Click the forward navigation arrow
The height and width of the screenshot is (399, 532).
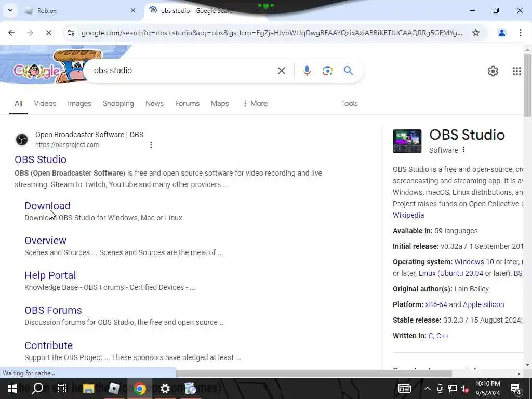pyautogui.click(x=30, y=33)
